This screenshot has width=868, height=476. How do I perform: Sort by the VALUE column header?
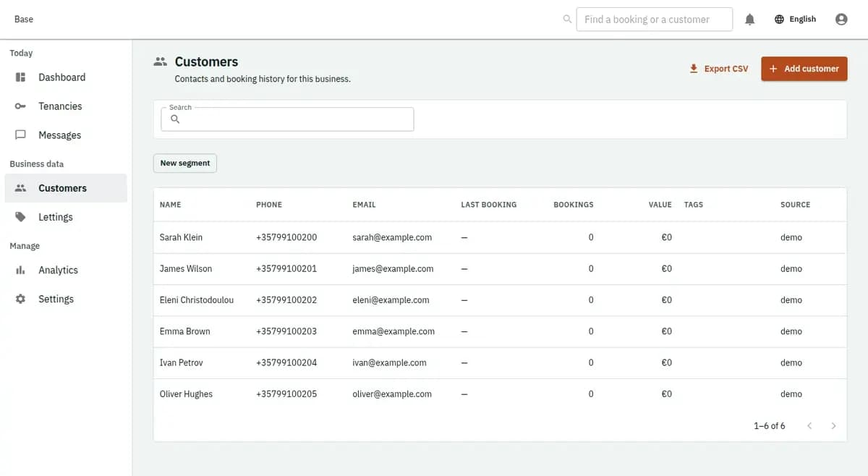point(660,205)
